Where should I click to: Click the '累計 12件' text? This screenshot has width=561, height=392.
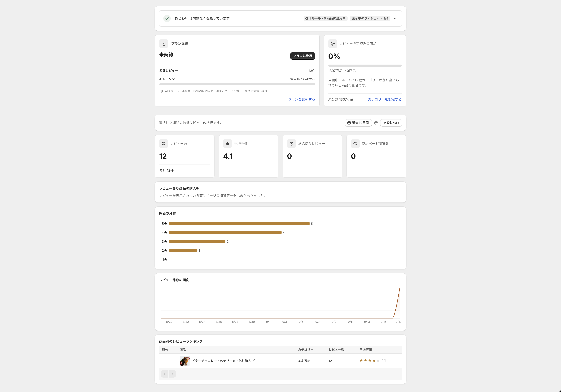tap(166, 170)
